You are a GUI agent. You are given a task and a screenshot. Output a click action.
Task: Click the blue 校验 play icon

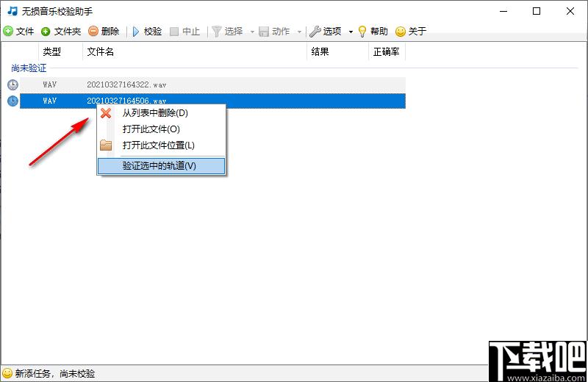136,32
